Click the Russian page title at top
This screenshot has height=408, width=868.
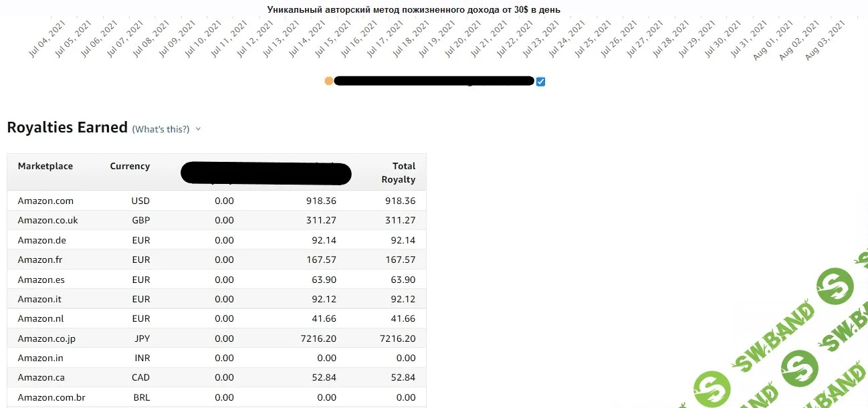[x=413, y=9]
